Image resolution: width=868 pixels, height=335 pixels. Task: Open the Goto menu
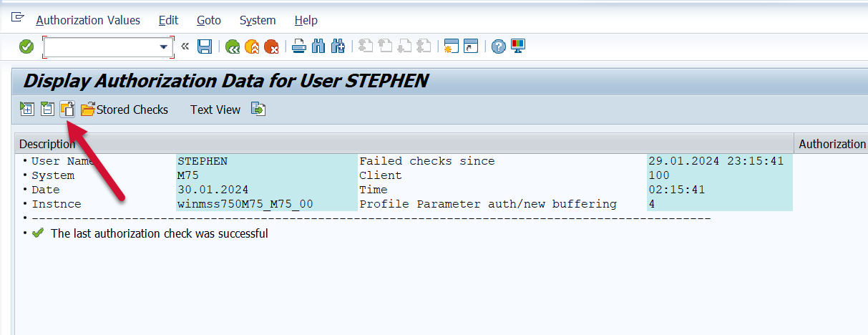pos(208,20)
